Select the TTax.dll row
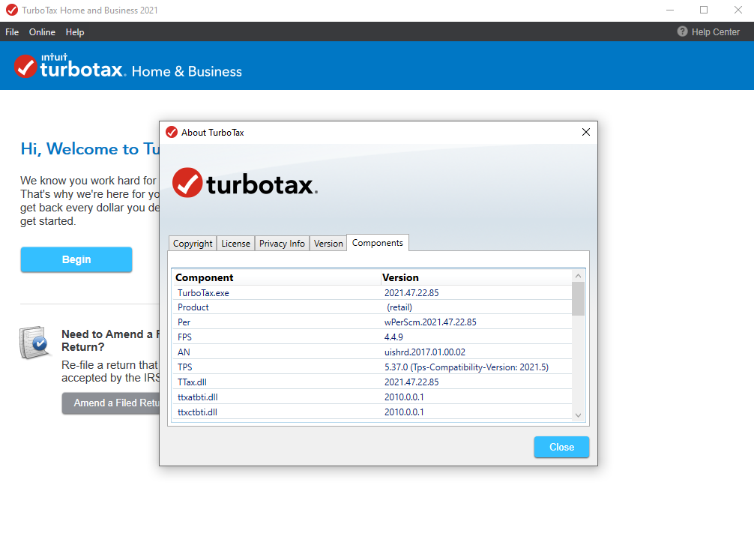The height and width of the screenshot is (560, 754). (373, 382)
